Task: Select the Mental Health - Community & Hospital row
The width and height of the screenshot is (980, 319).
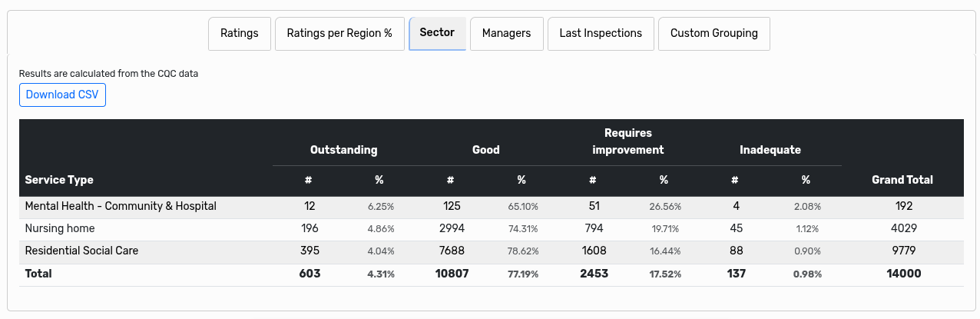Action: (121, 207)
